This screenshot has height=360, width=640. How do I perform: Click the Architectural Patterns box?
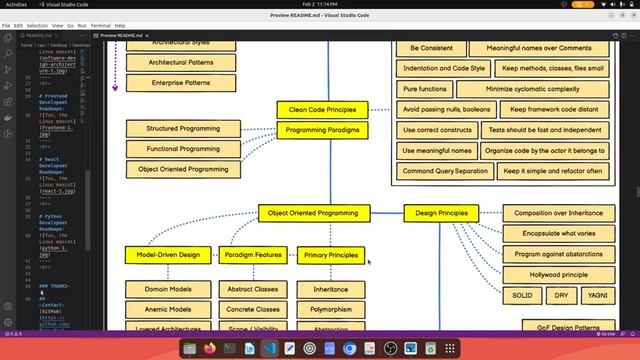pos(181,62)
